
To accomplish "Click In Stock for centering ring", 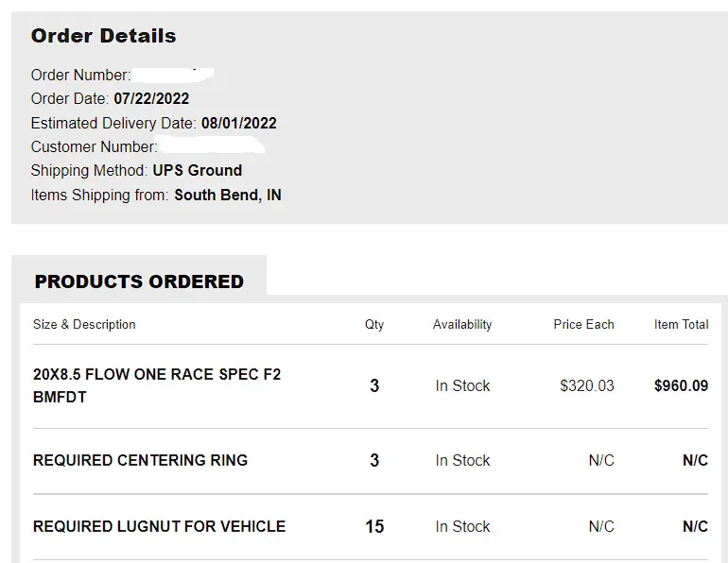I will click(x=462, y=460).
